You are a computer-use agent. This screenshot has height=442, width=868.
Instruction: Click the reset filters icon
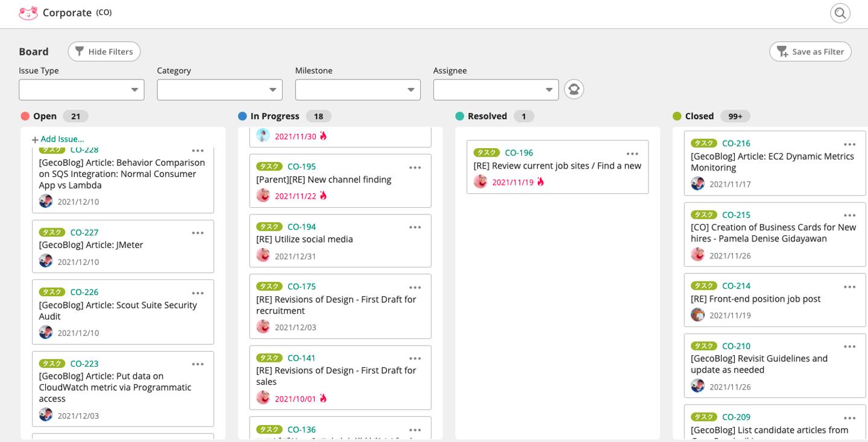(574, 90)
